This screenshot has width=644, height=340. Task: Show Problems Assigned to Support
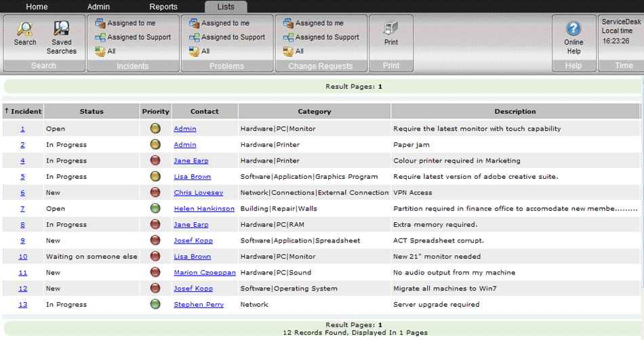[x=227, y=37]
